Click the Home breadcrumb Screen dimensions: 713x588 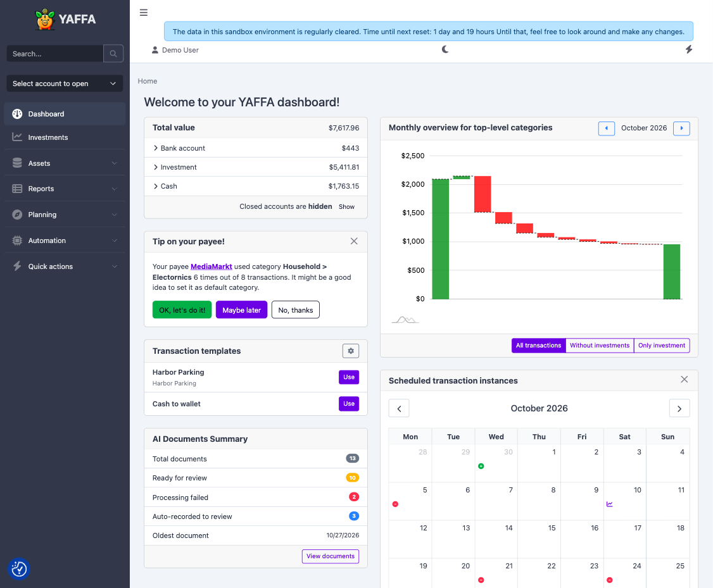[x=148, y=81]
